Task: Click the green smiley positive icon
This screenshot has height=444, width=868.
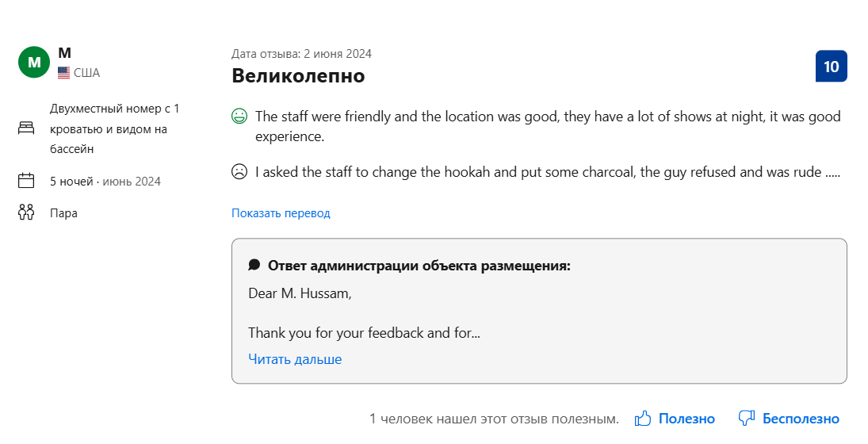Action: click(239, 117)
